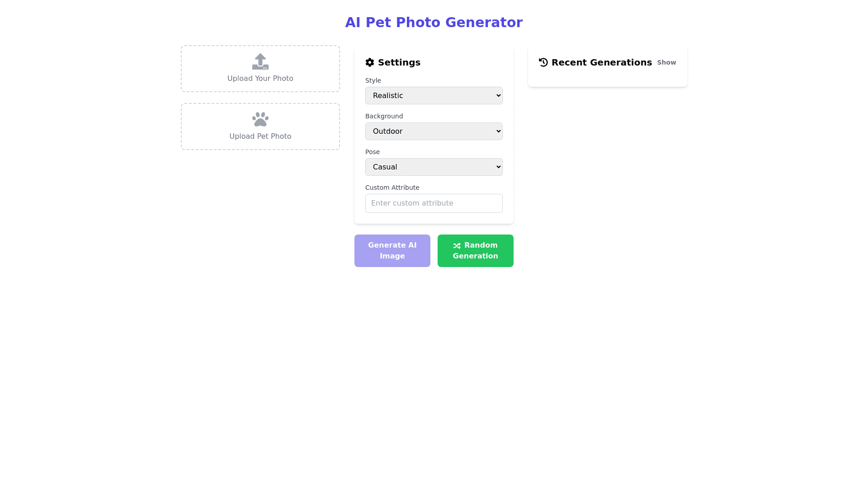This screenshot has height=488, width=868.
Task: Click the Custom Attribute field label
Action: 392,188
